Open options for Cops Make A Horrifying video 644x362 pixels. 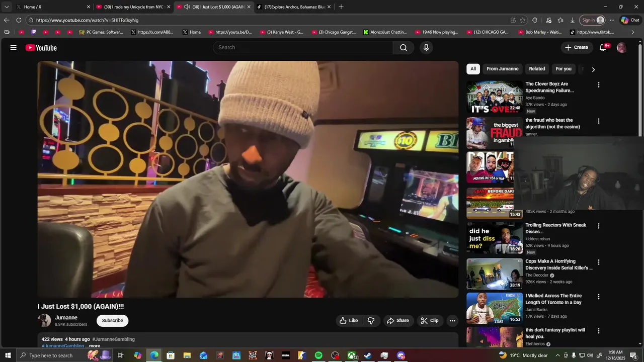[x=599, y=262]
